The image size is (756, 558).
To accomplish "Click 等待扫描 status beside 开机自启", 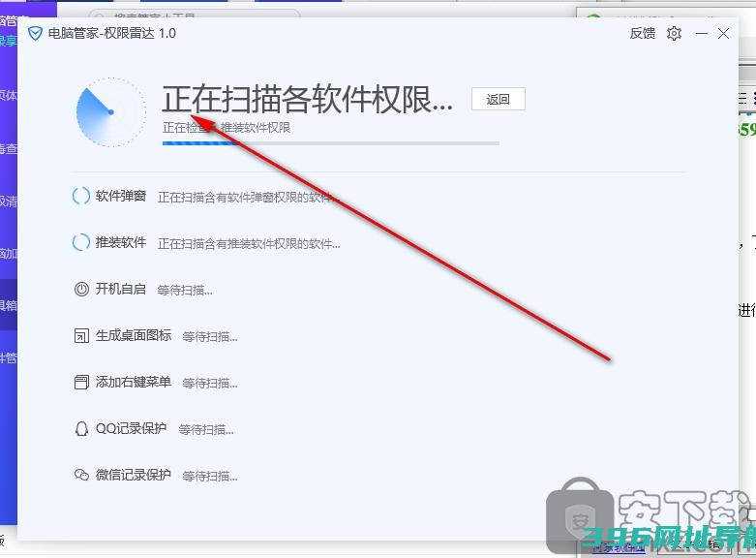I will point(185,291).
